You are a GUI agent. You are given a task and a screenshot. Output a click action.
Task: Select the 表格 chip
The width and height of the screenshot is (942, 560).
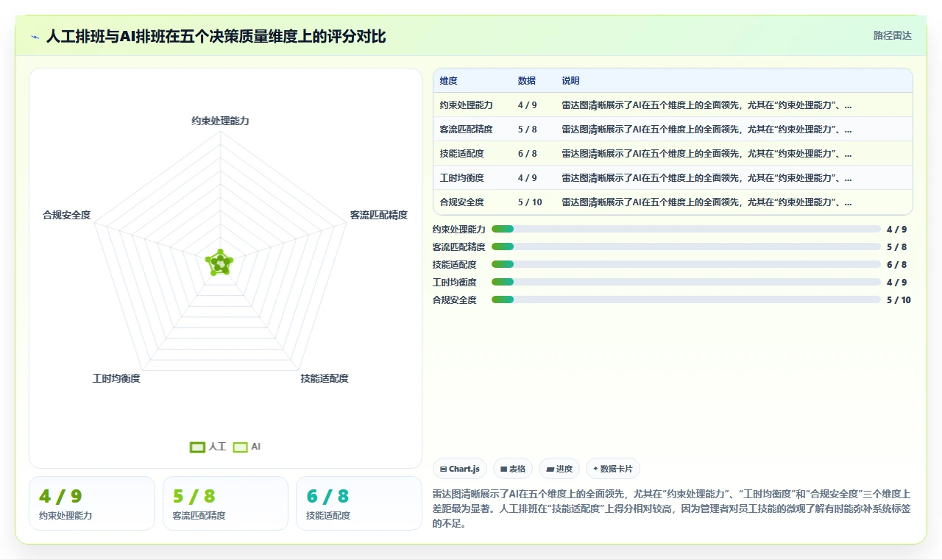(513, 469)
